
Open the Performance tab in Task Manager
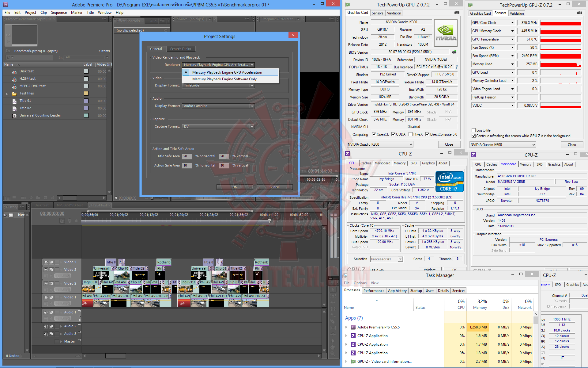click(374, 291)
